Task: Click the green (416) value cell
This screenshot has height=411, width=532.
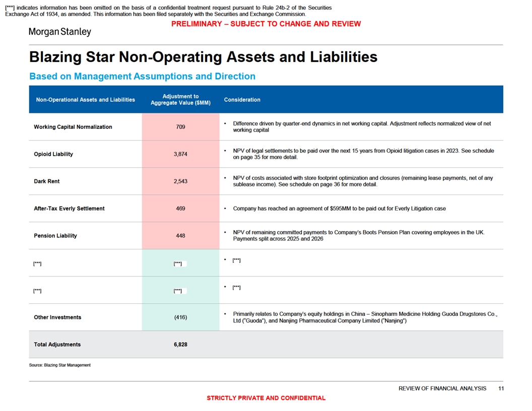Action: click(x=180, y=317)
